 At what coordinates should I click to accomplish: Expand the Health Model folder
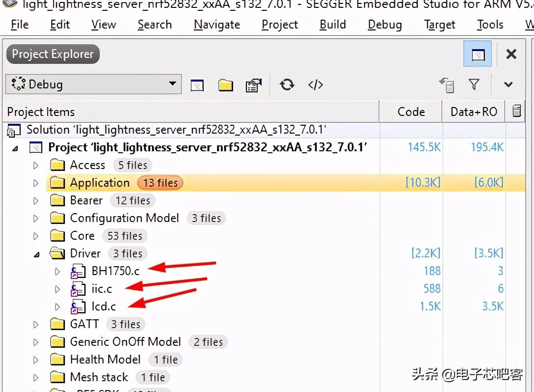pos(36,360)
